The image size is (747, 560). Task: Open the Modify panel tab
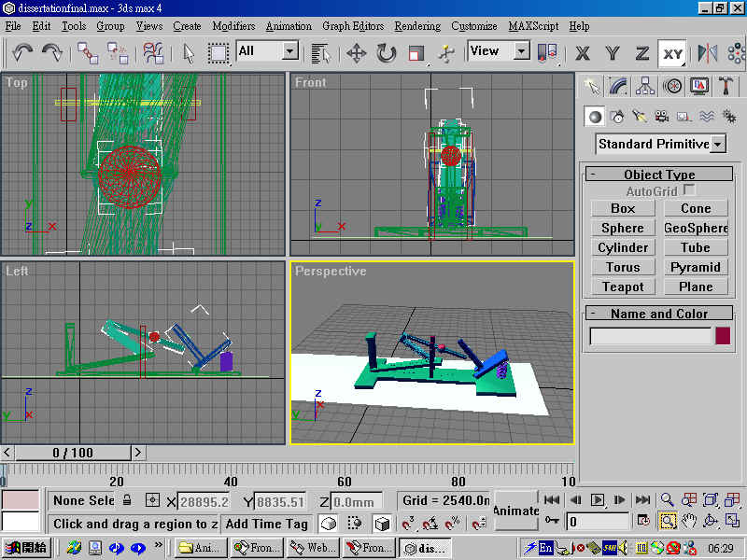pyautogui.click(x=618, y=86)
